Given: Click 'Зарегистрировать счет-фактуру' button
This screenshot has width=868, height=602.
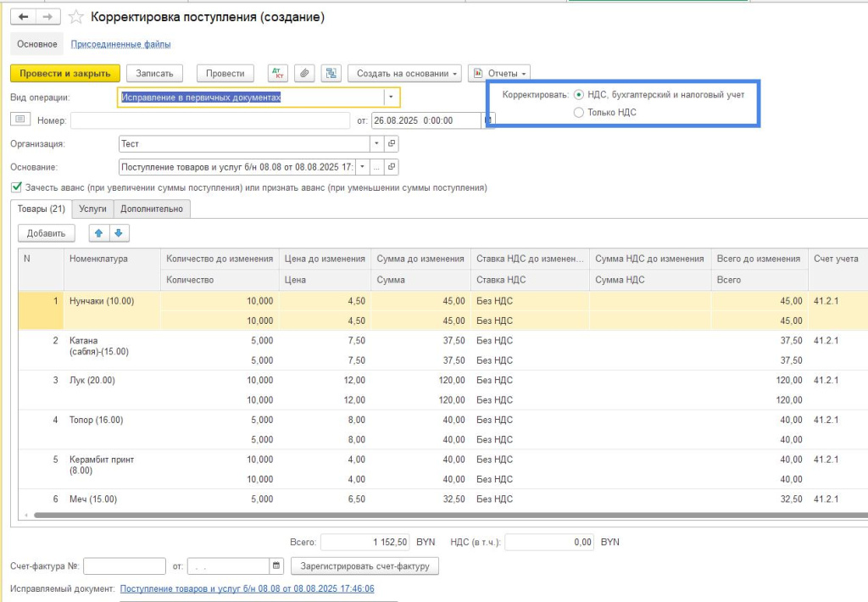Looking at the screenshot, I should [364, 566].
